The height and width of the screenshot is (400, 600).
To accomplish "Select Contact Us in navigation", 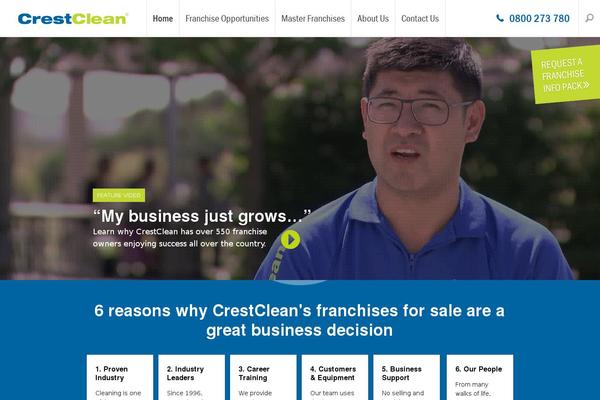I will tap(420, 18).
